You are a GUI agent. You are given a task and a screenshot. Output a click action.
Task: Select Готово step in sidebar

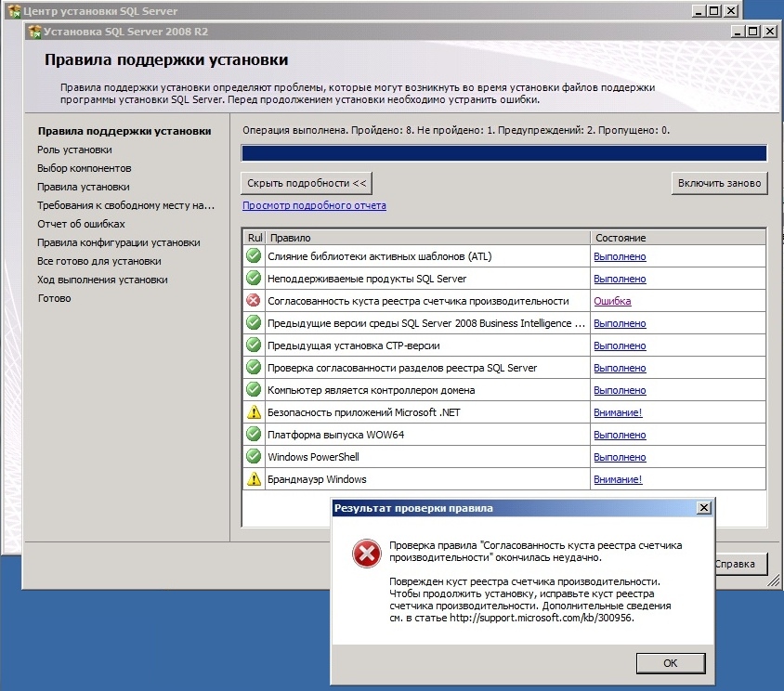pyautogui.click(x=55, y=298)
